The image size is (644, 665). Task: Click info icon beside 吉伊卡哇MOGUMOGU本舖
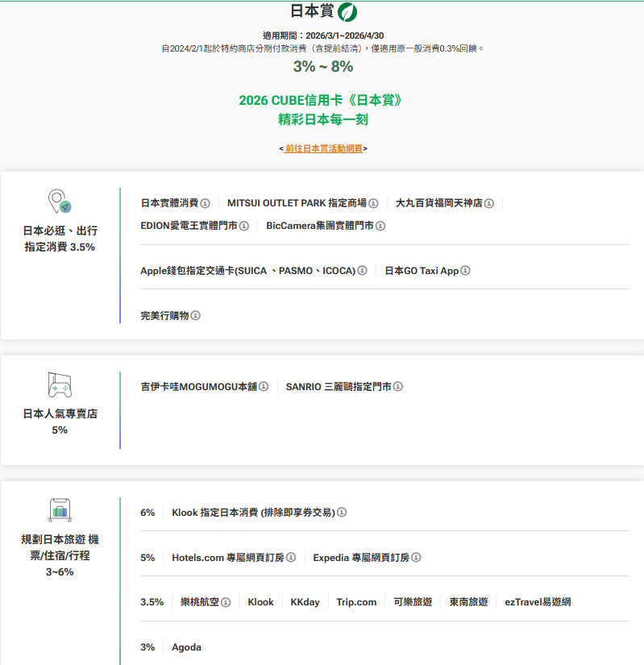[x=264, y=387]
